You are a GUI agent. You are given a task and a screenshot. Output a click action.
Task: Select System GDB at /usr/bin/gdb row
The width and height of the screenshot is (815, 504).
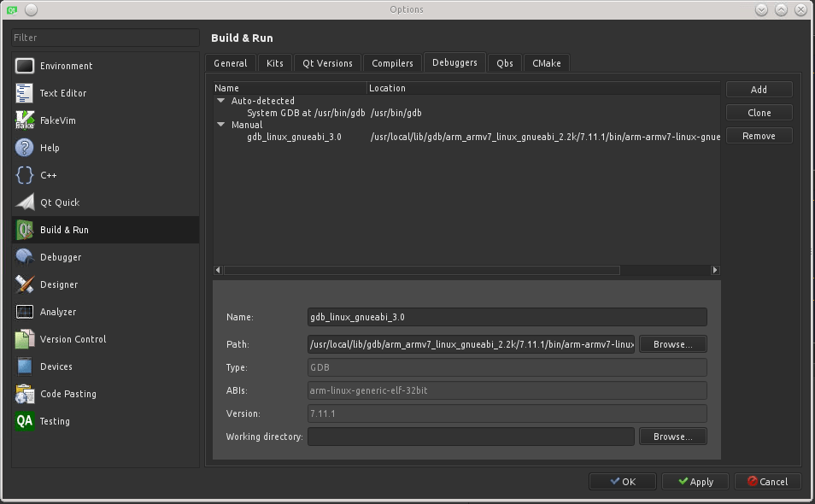click(306, 113)
